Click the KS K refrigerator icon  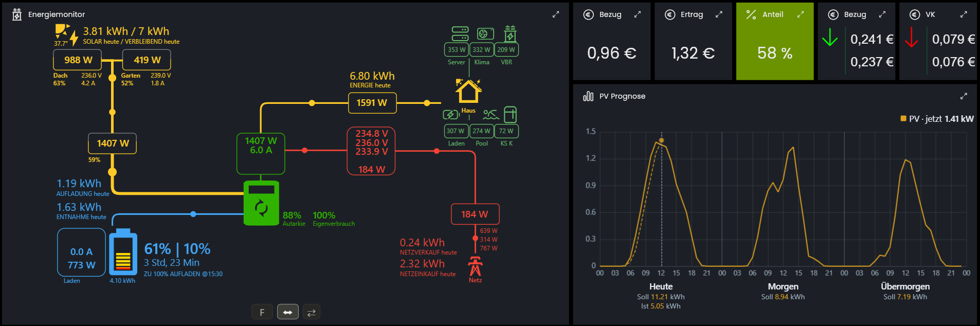coord(510,114)
